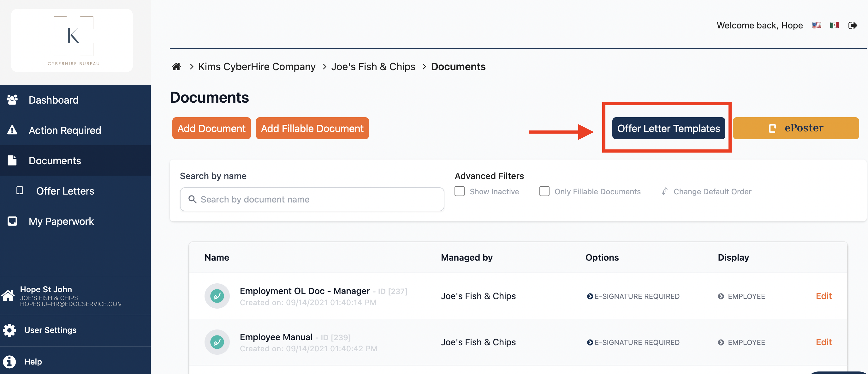Enable the Show Inactive checkbox
The image size is (868, 374).
459,191
